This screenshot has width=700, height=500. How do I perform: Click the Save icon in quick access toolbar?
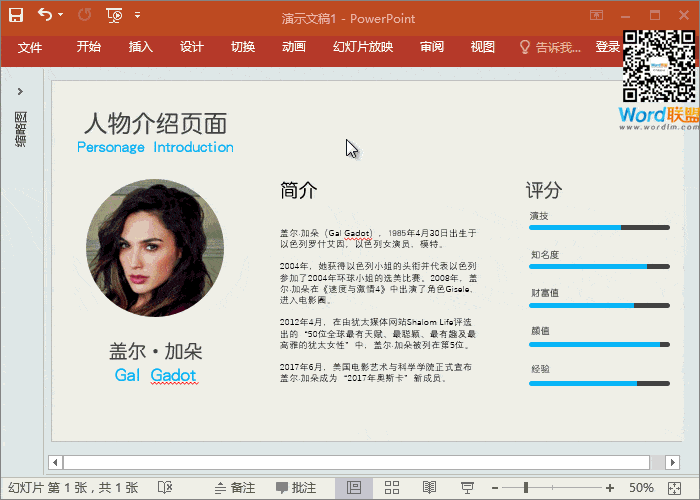pyautogui.click(x=16, y=15)
